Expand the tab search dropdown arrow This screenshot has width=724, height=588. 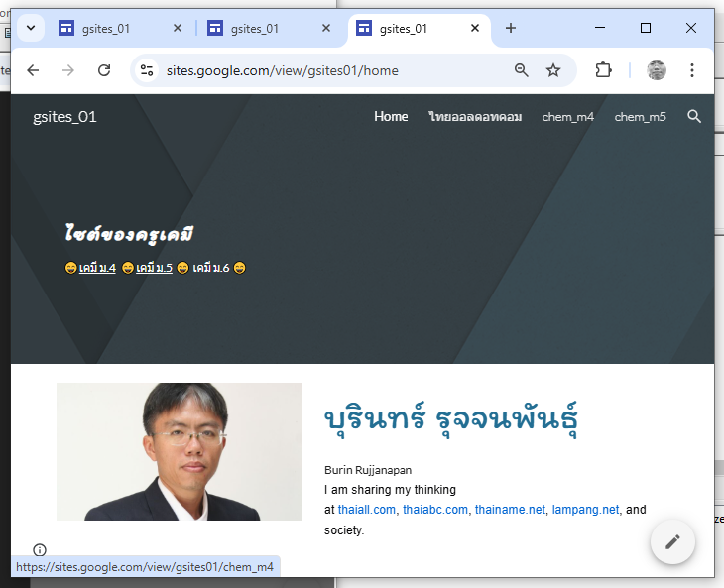30,28
